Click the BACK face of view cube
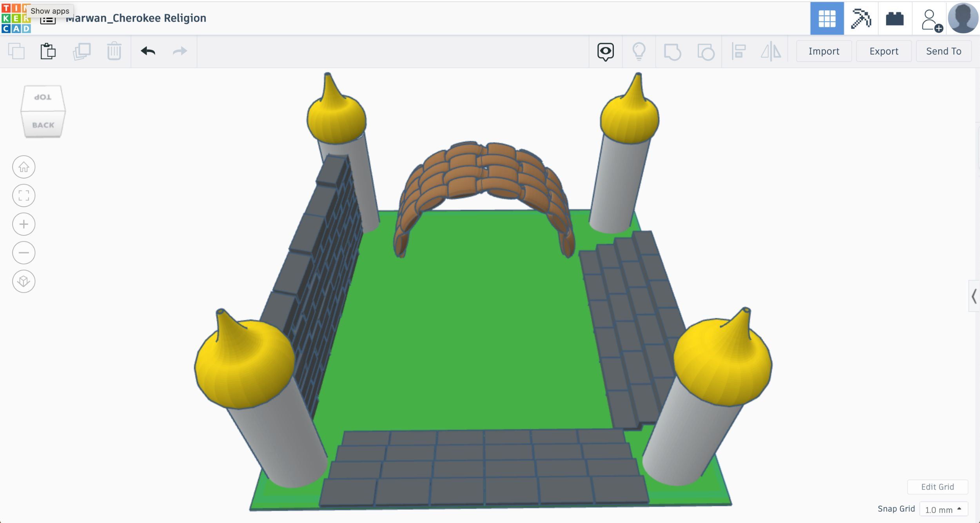Image resolution: width=980 pixels, height=523 pixels. click(43, 125)
